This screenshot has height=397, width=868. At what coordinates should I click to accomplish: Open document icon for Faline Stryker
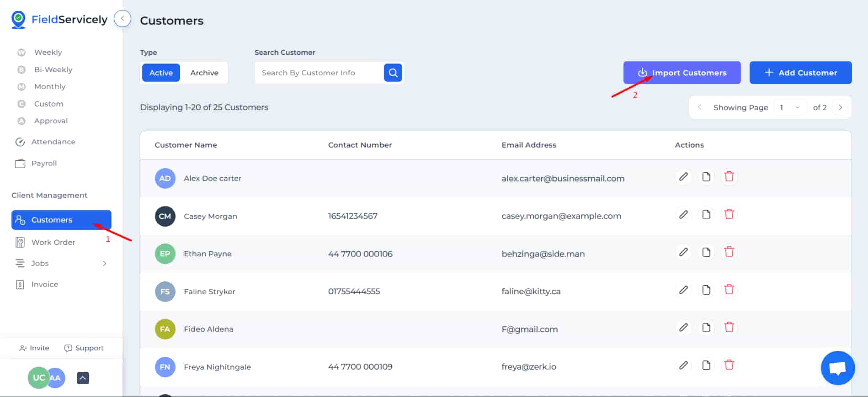click(706, 290)
